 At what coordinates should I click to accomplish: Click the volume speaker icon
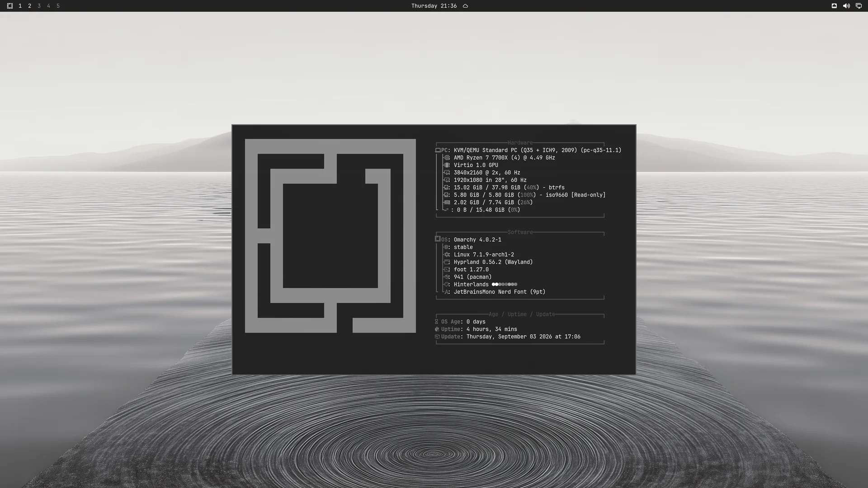[846, 6]
